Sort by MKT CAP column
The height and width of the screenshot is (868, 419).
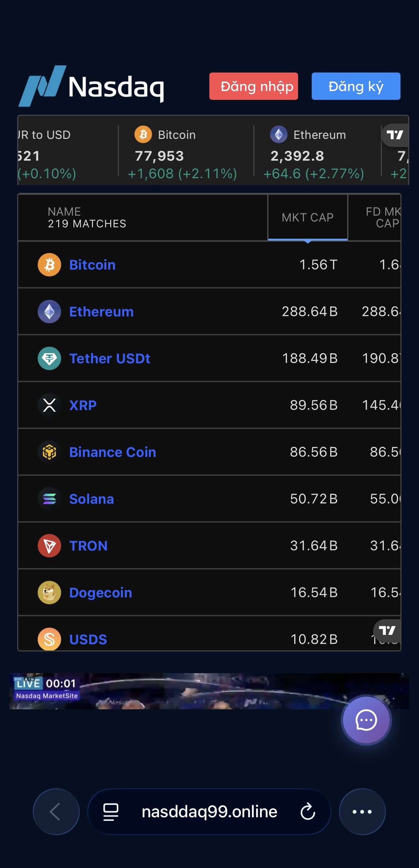click(x=308, y=217)
